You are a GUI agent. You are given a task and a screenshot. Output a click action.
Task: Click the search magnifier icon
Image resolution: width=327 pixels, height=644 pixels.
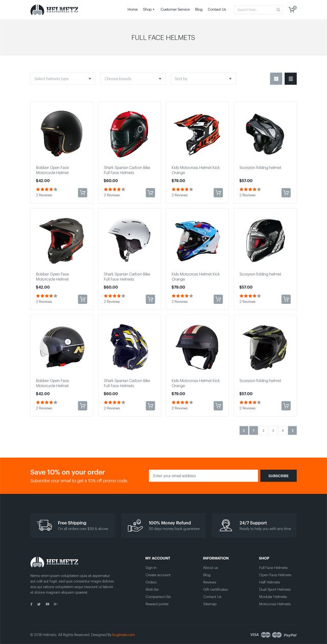pyautogui.click(x=278, y=10)
